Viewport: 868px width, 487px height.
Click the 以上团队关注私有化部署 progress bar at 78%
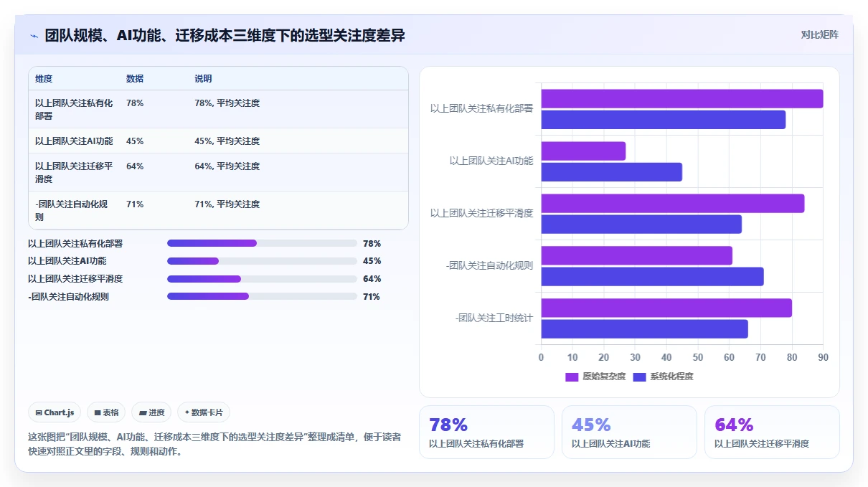click(262, 243)
